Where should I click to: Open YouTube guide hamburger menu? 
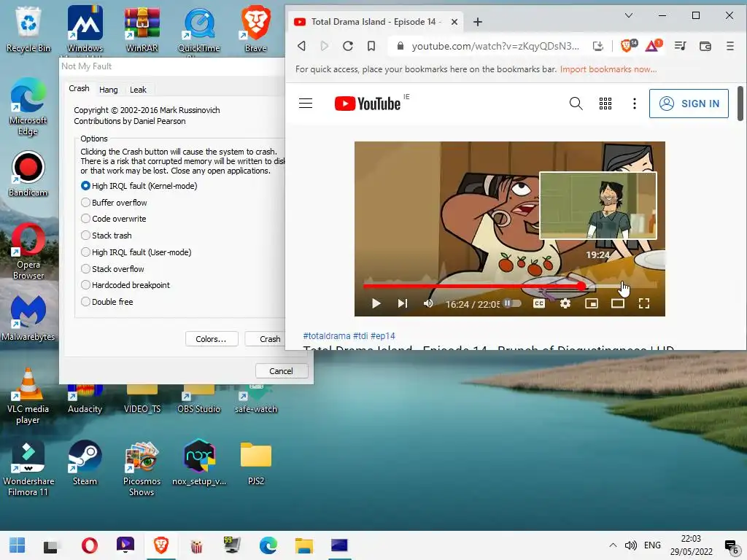coord(306,104)
